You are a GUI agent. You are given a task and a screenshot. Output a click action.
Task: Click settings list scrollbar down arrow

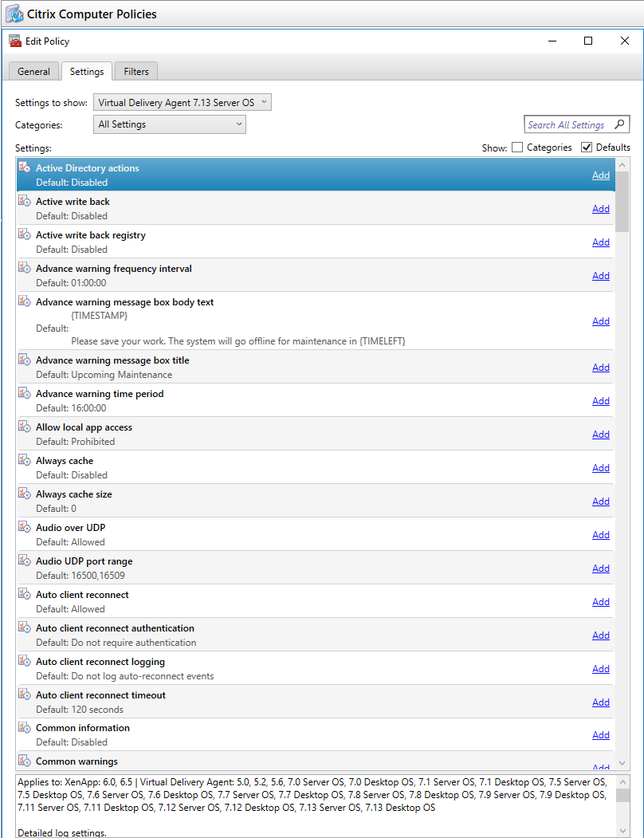(x=622, y=762)
